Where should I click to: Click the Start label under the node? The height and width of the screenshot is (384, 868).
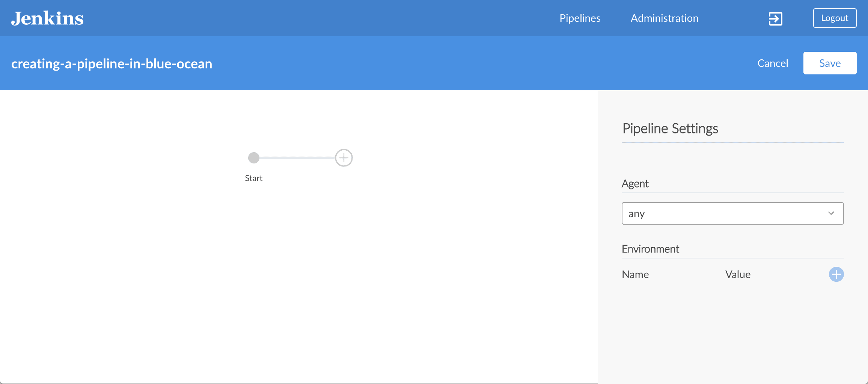click(253, 178)
